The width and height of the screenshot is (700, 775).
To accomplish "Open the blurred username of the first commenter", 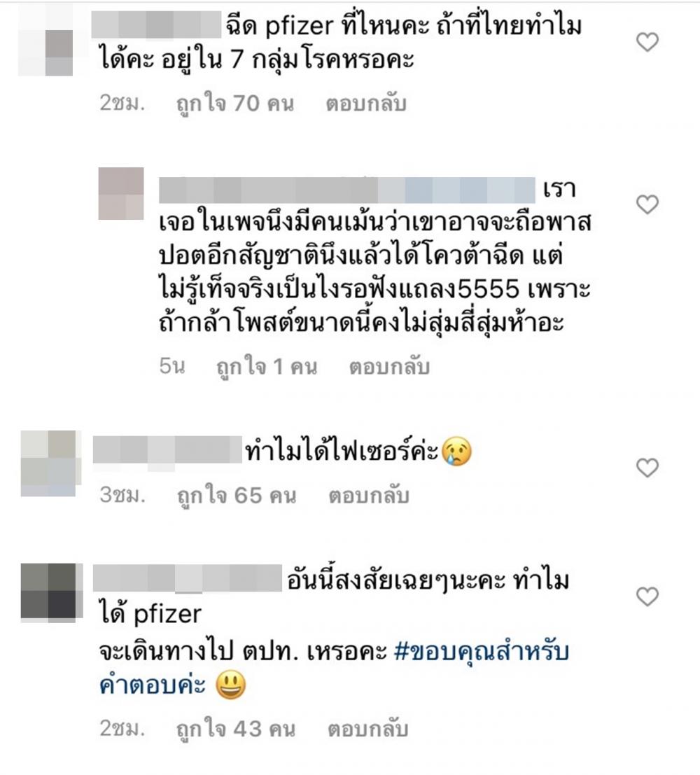I will tap(156, 26).
